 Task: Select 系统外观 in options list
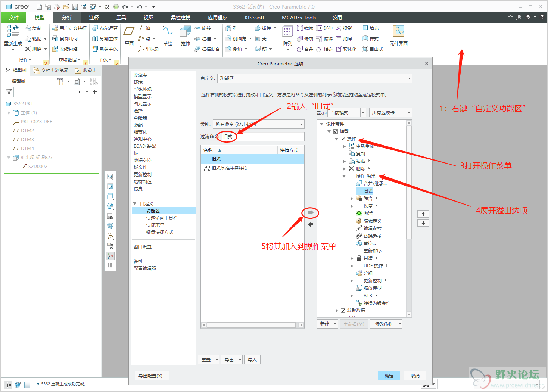[x=143, y=90]
